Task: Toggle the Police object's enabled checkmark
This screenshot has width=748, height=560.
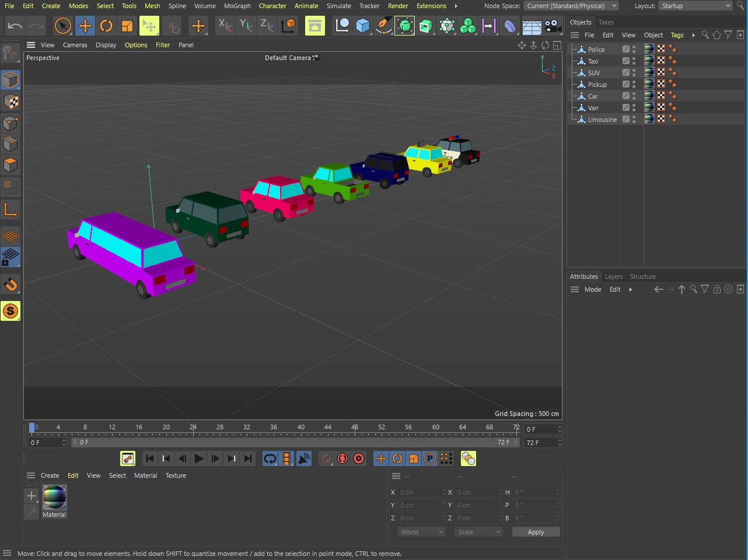Action: (x=626, y=50)
